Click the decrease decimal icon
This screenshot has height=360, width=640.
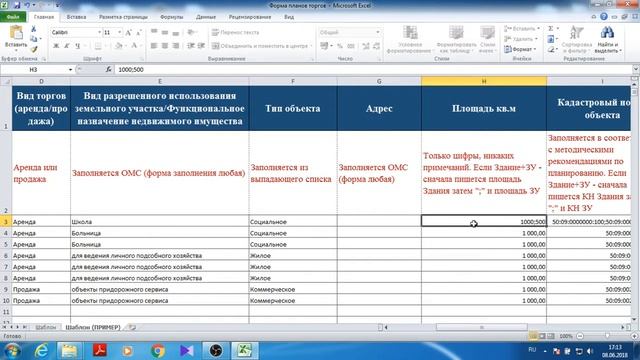(376, 46)
